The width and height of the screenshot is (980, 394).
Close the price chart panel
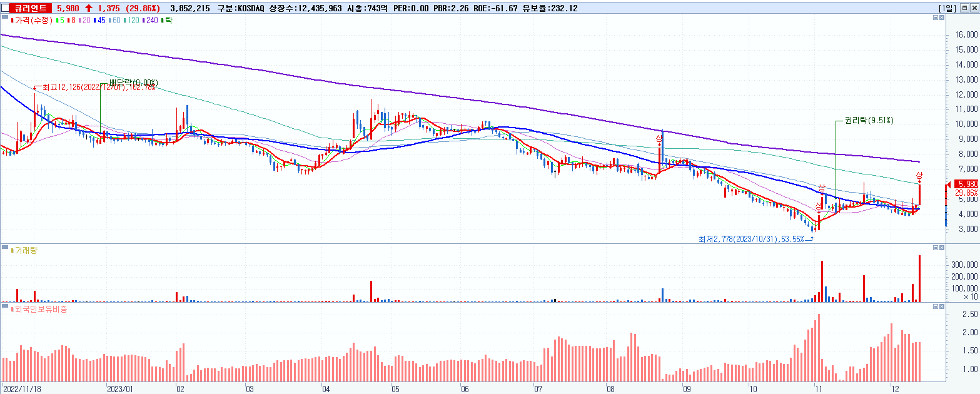coord(942,18)
